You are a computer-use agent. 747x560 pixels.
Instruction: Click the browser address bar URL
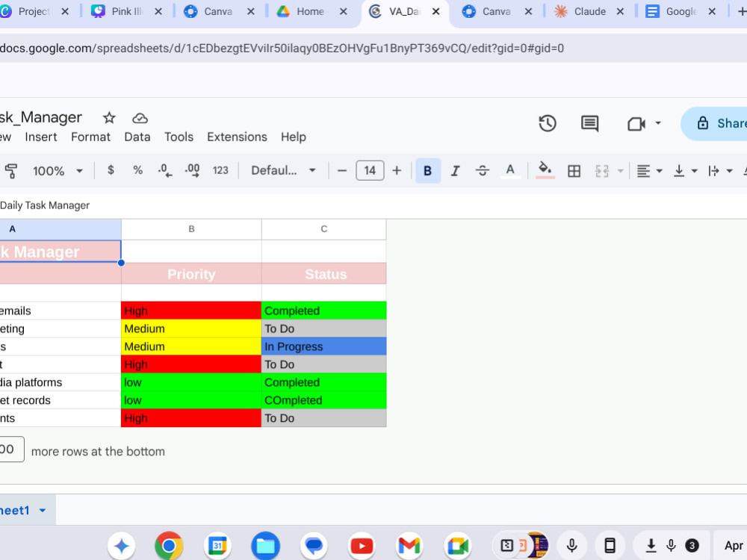pos(282,48)
